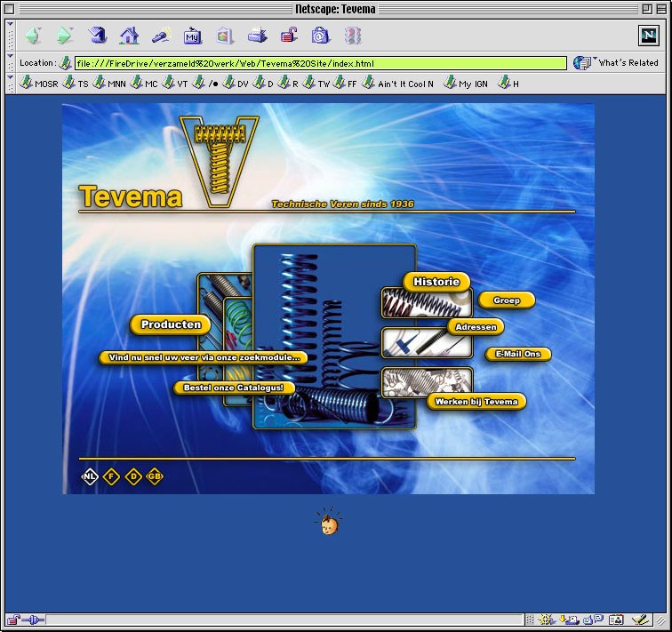Click the component bar drag handle

click(530, 620)
